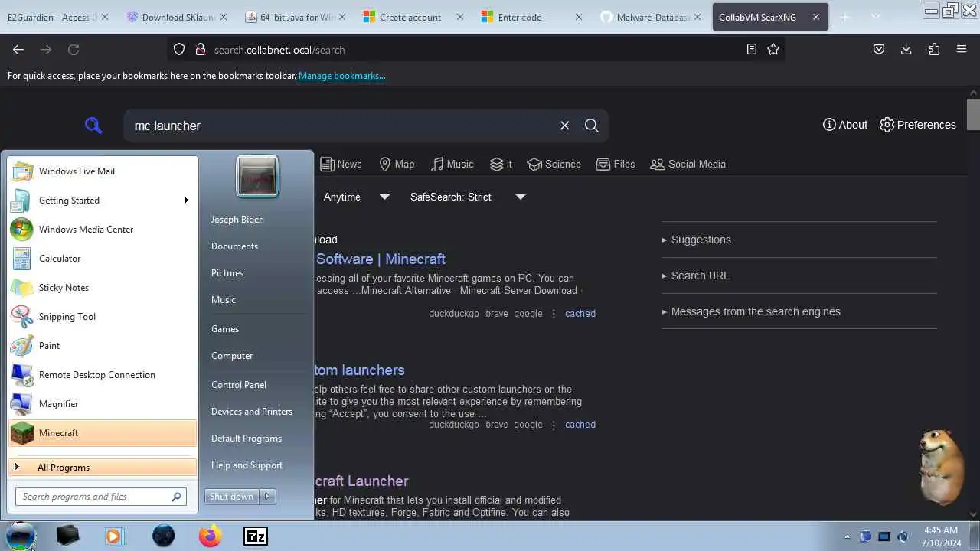Open the Firefox downloads panel
Screen dimensions: 980x551
(x=906, y=49)
